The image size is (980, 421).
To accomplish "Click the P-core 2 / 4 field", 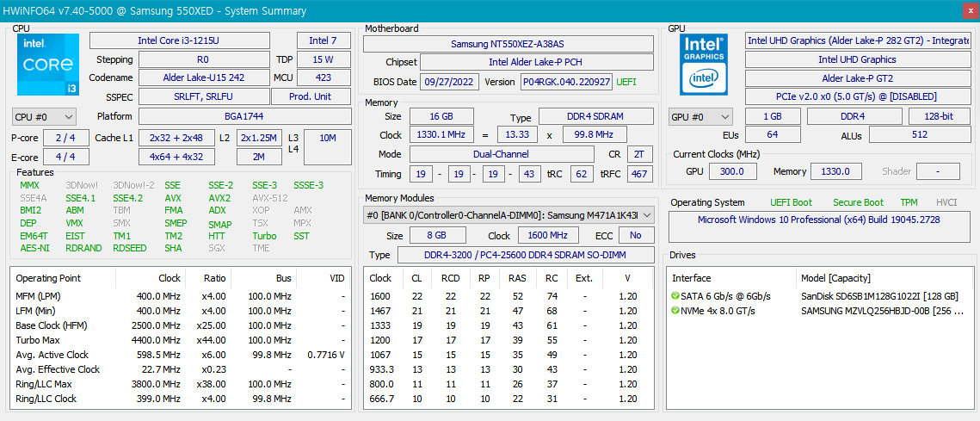I will point(65,138).
